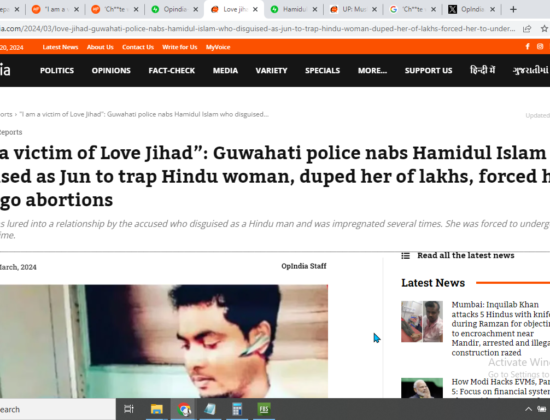Screen dimensions: 550x420
Task: Bookmark this page with the star icon
Action: (544, 29)
